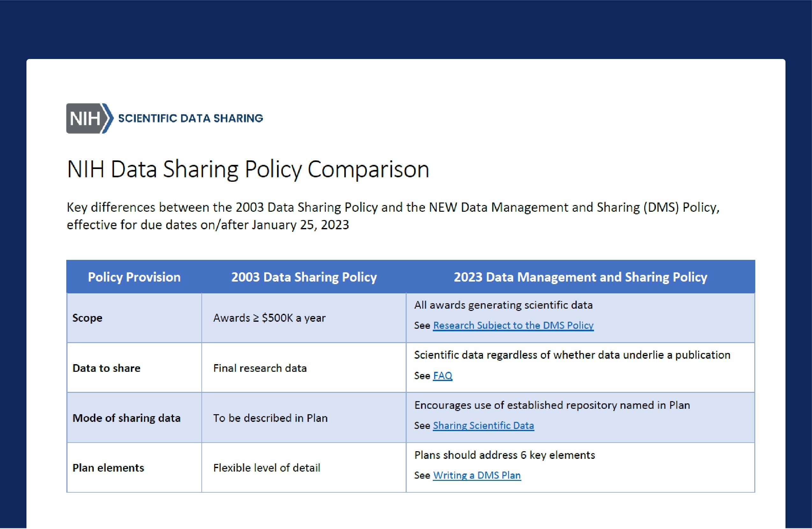Open the Sharing Scientific Data link
812x529 pixels.
(483, 426)
